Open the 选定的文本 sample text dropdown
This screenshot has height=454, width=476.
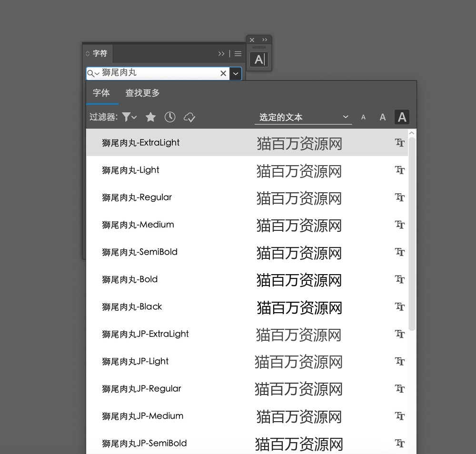[x=303, y=117]
